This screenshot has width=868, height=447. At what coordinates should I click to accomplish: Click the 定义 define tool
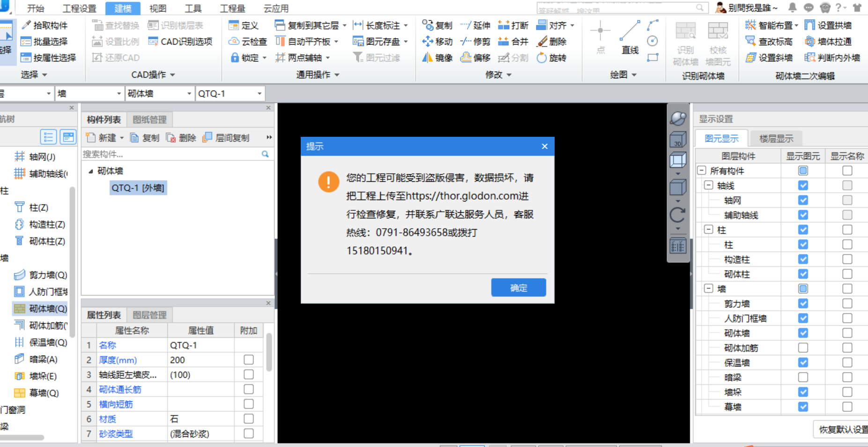(x=244, y=25)
